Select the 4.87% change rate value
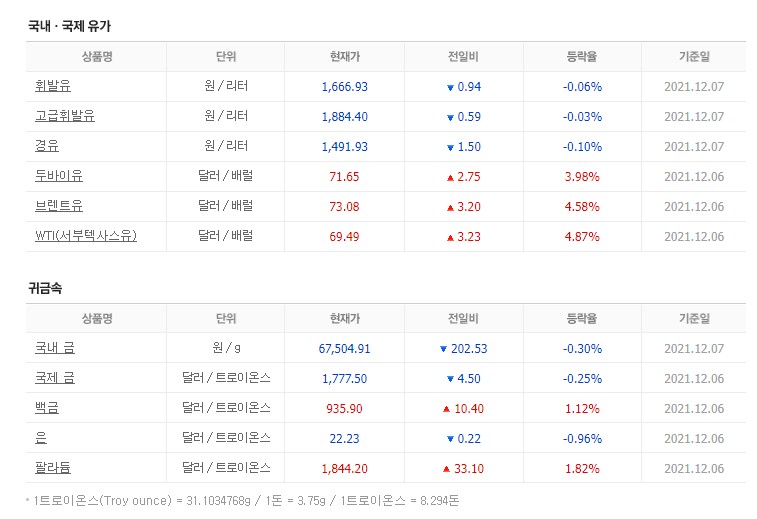Screen dimensions: 757x519 pyautogui.click(x=582, y=237)
